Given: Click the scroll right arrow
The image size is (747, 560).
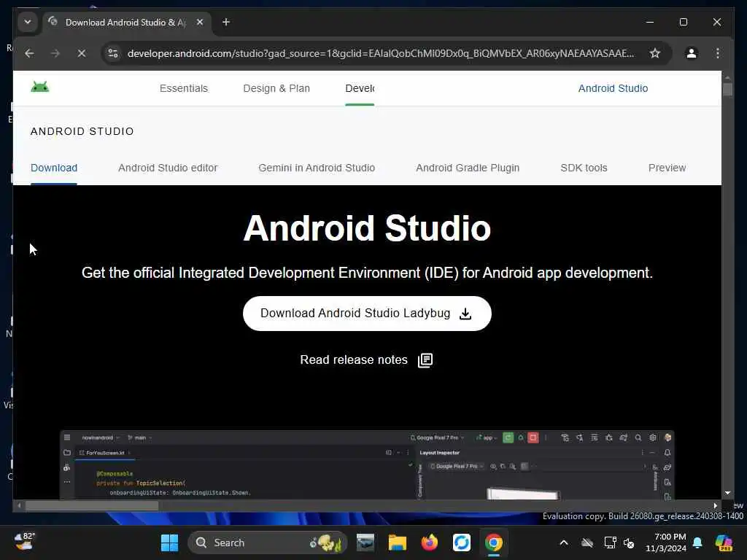Looking at the screenshot, I should click(x=715, y=506).
